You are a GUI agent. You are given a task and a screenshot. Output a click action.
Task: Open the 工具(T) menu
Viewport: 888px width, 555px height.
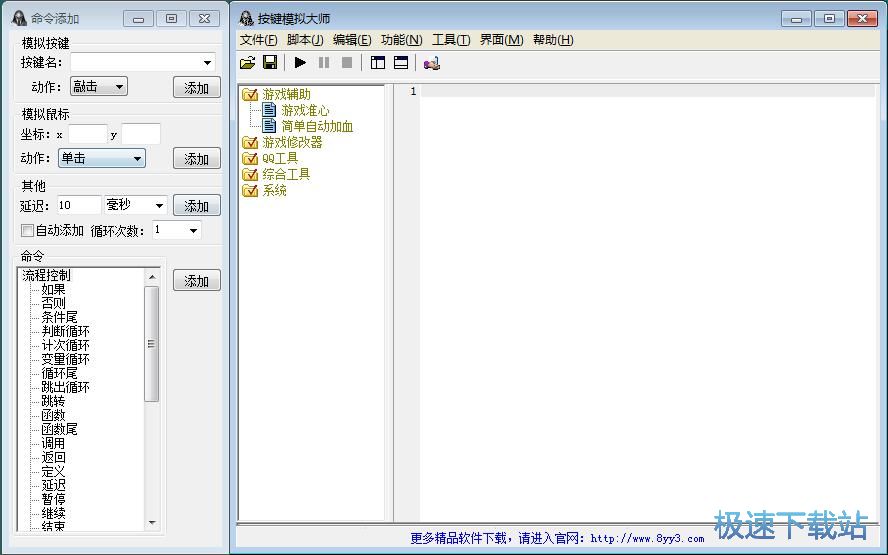[x=451, y=40]
